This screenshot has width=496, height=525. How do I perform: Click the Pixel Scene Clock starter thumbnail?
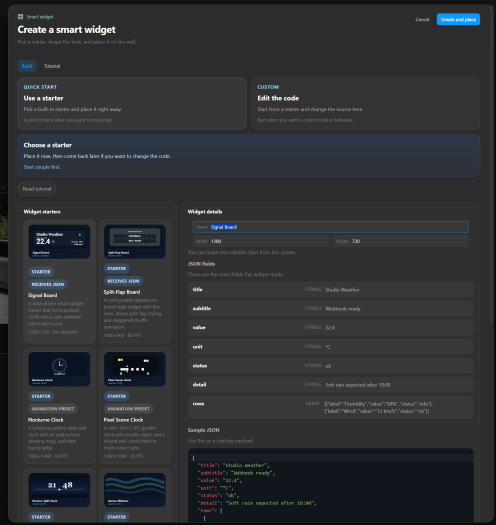[x=135, y=369]
